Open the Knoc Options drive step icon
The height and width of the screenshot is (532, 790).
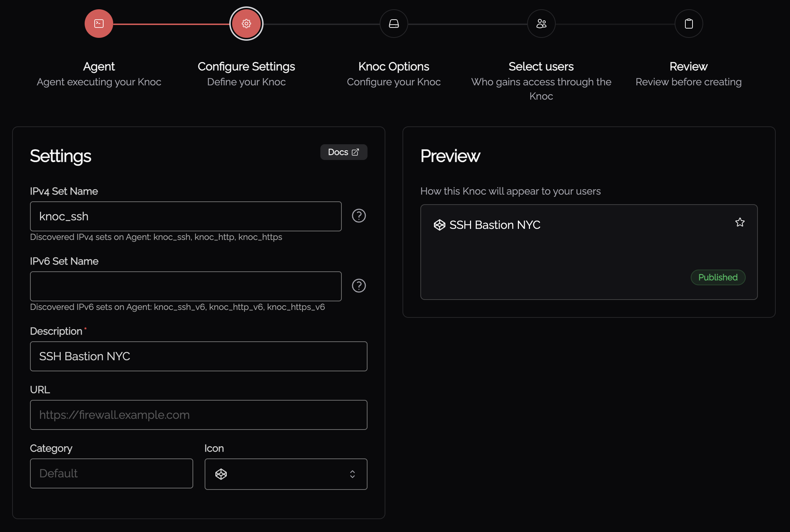coord(394,24)
